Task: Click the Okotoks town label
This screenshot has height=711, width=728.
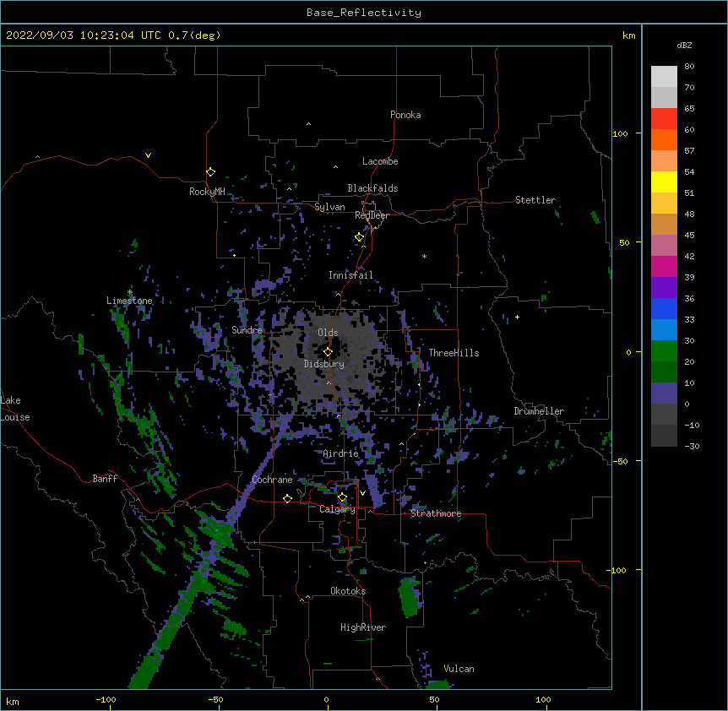Action: pos(348,591)
